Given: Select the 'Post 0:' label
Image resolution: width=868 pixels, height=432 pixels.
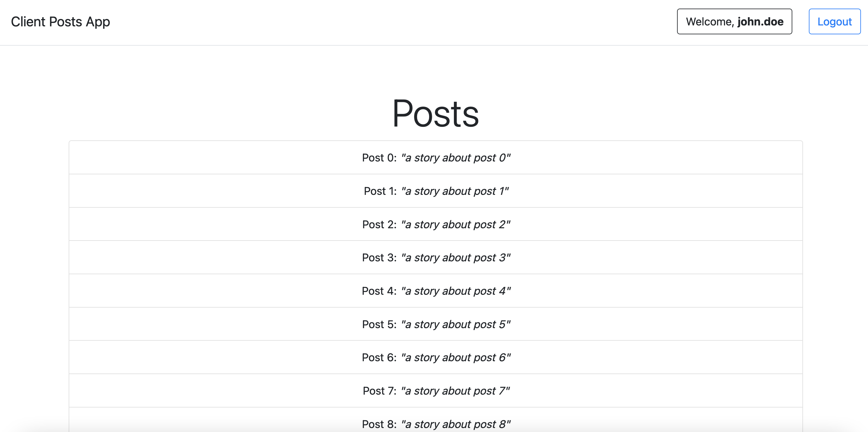Looking at the screenshot, I should 379,157.
